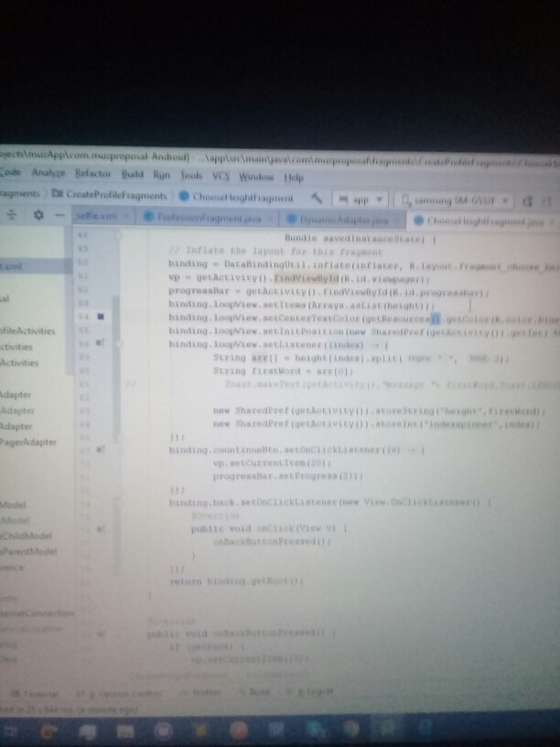Select PagerAdapter in the project tree

pyautogui.click(x=28, y=442)
